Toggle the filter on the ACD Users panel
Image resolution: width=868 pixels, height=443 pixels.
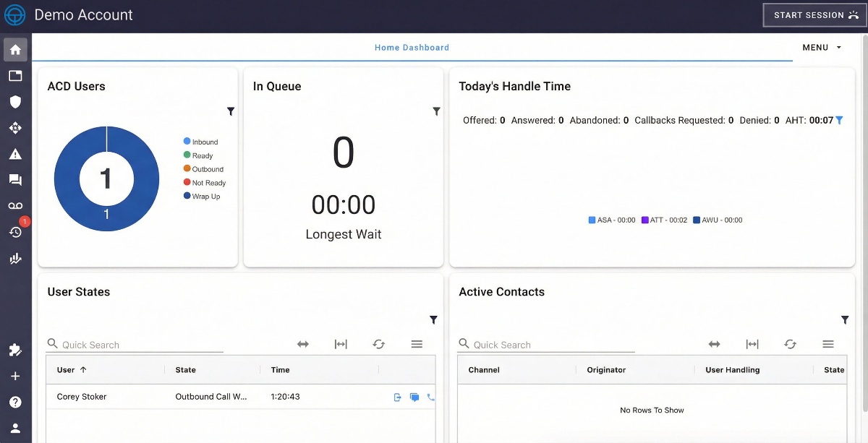click(x=231, y=111)
